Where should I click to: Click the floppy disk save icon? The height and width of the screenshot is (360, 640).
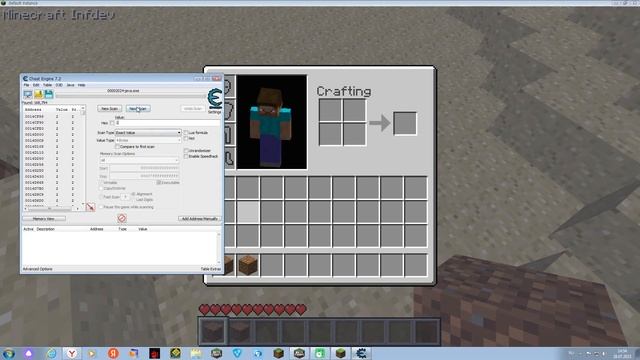tap(49, 95)
